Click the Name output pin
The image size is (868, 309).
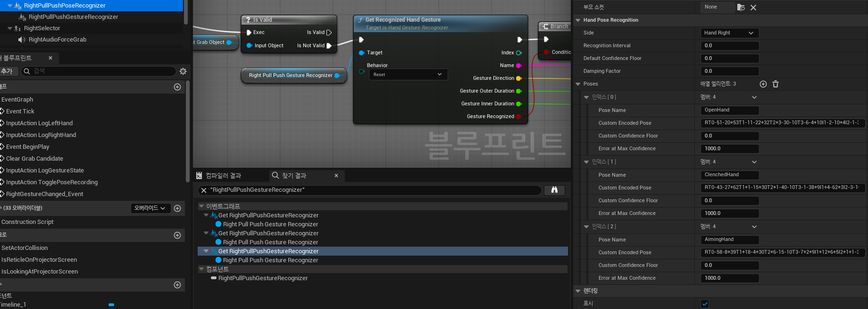[x=519, y=66]
